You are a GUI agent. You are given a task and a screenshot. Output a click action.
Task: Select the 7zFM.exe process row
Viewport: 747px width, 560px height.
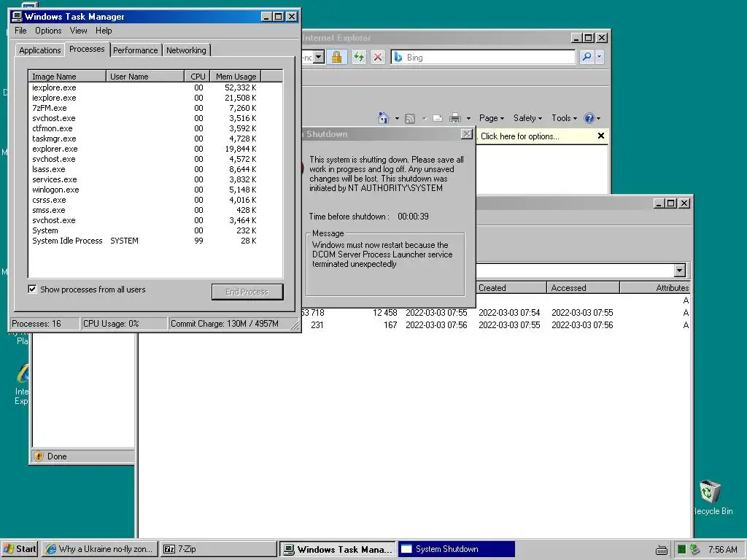coord(155,108)
